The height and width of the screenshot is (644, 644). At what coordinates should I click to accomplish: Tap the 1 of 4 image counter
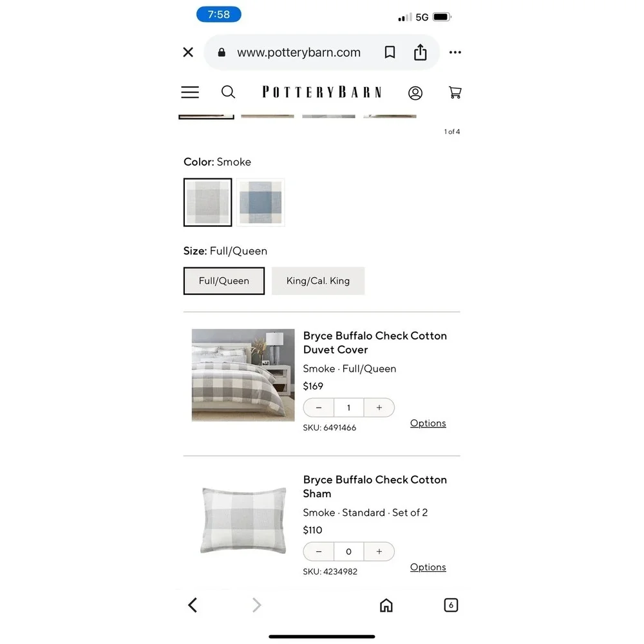pos(452,131)
